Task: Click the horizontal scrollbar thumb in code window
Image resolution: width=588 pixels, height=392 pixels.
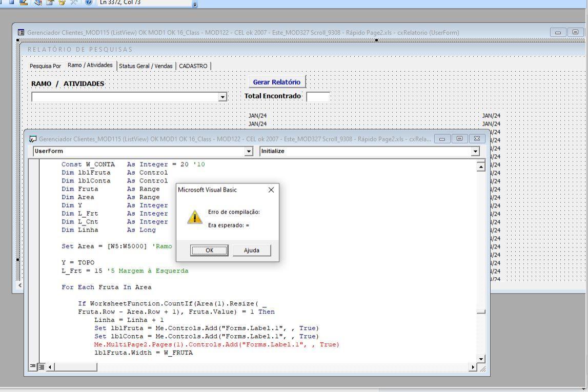Action: 76,367
